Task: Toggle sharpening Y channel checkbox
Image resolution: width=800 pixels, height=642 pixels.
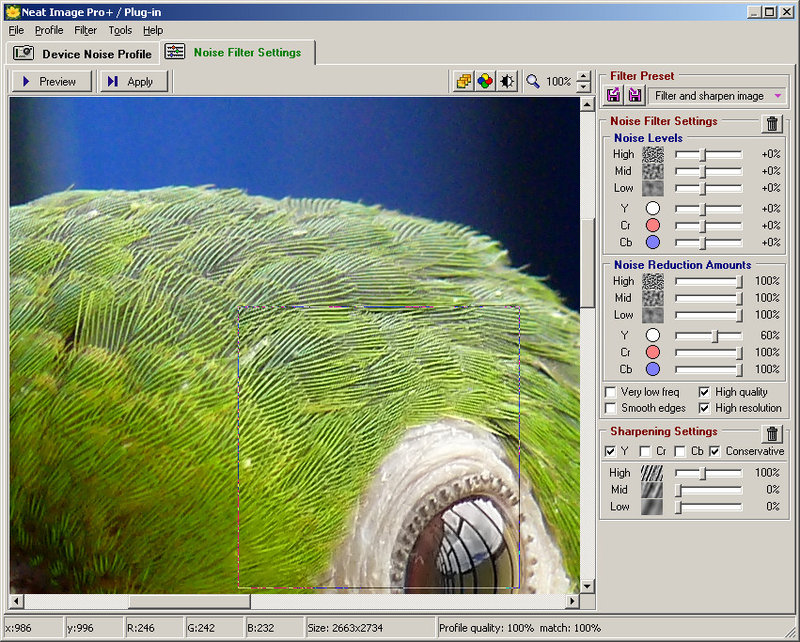Action: [610, 451]
